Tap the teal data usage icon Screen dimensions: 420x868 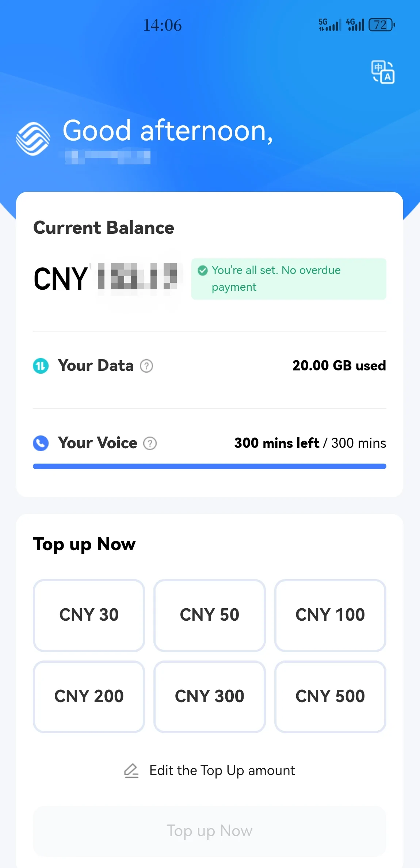[41, 366]
